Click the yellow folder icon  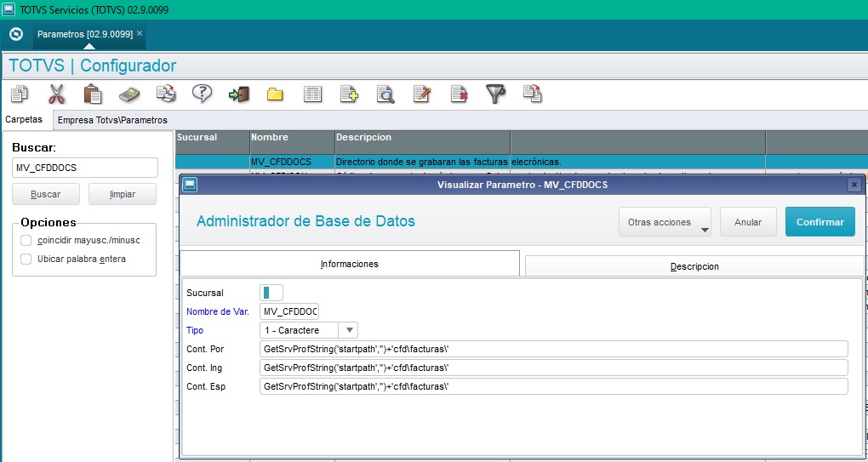tap(275, 94)
